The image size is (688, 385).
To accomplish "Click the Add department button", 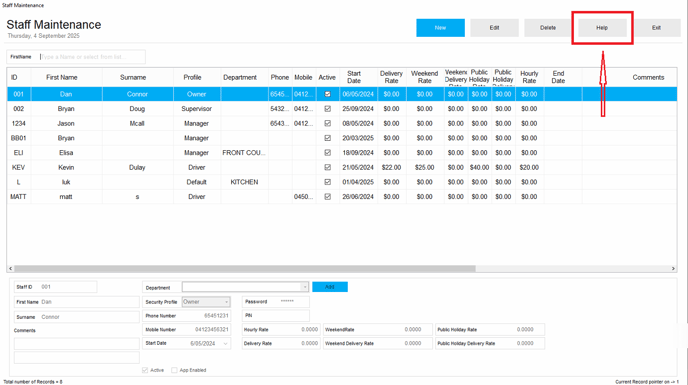I will point(330,287).
